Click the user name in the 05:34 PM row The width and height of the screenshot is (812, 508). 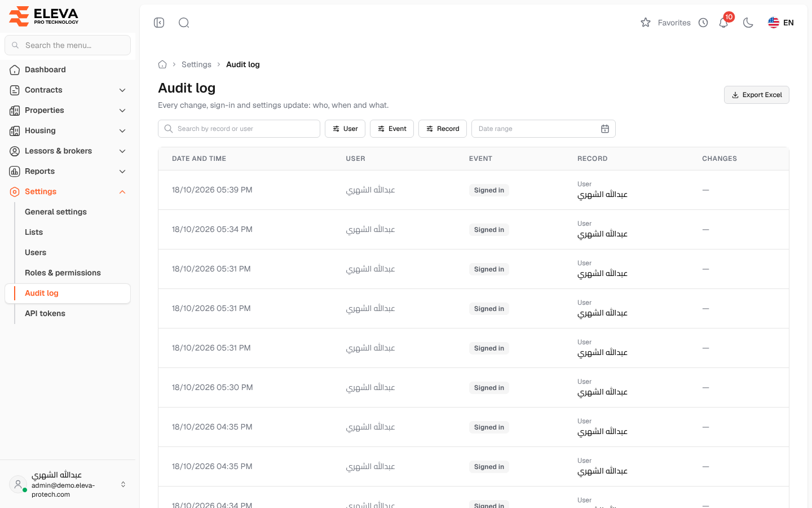370,229
